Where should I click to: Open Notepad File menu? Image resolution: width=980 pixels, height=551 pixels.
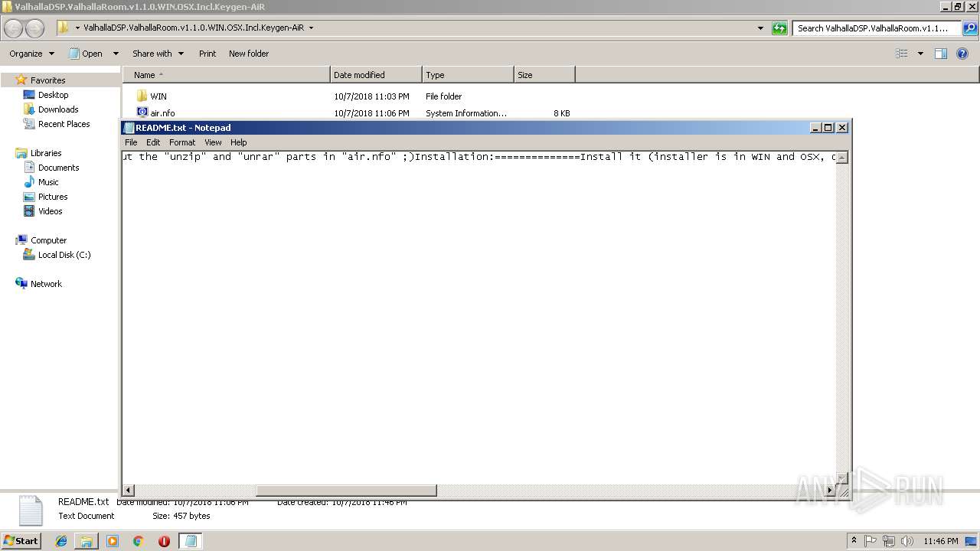[131, 142]
